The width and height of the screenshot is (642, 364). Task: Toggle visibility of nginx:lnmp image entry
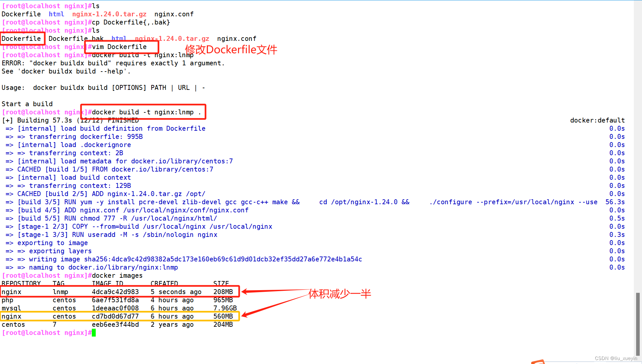(x=119, y=292)
